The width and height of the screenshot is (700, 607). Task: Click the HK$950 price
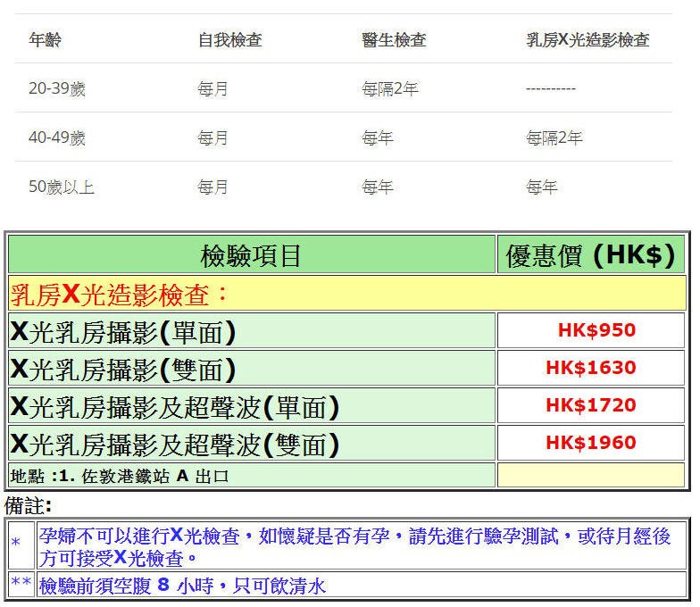click(596, 330)
